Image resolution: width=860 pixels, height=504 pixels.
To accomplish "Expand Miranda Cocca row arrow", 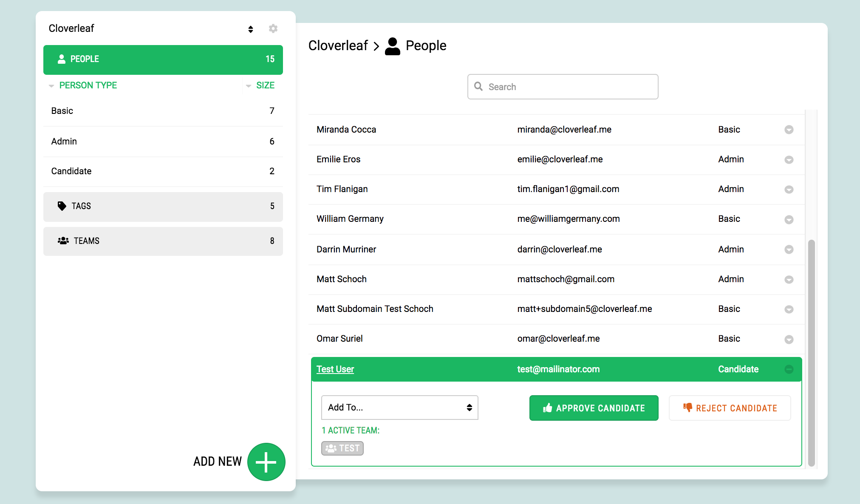I will click(x=789, y=130).
